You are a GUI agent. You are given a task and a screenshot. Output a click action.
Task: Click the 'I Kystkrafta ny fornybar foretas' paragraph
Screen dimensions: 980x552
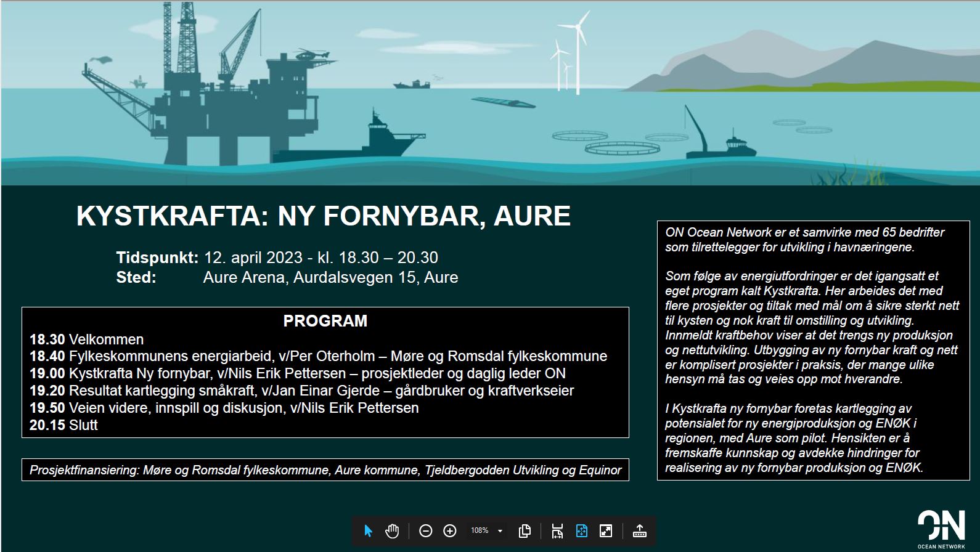point(794,438)
